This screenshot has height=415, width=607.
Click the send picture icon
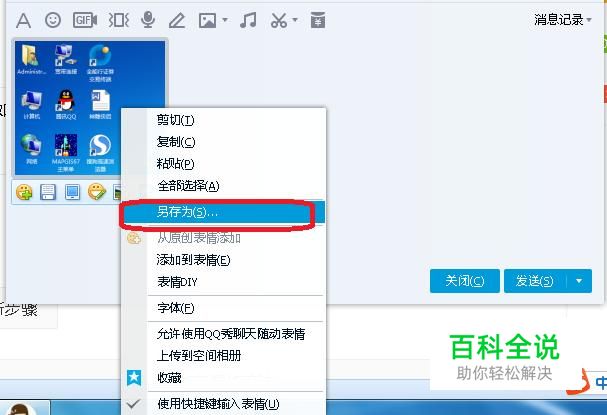[x=207, y=20]
